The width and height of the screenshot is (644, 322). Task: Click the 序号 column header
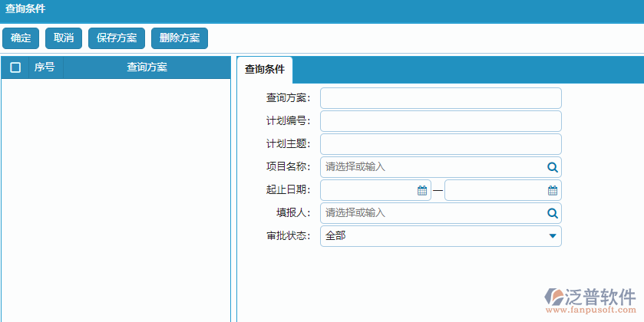click(x=45, y=67)
